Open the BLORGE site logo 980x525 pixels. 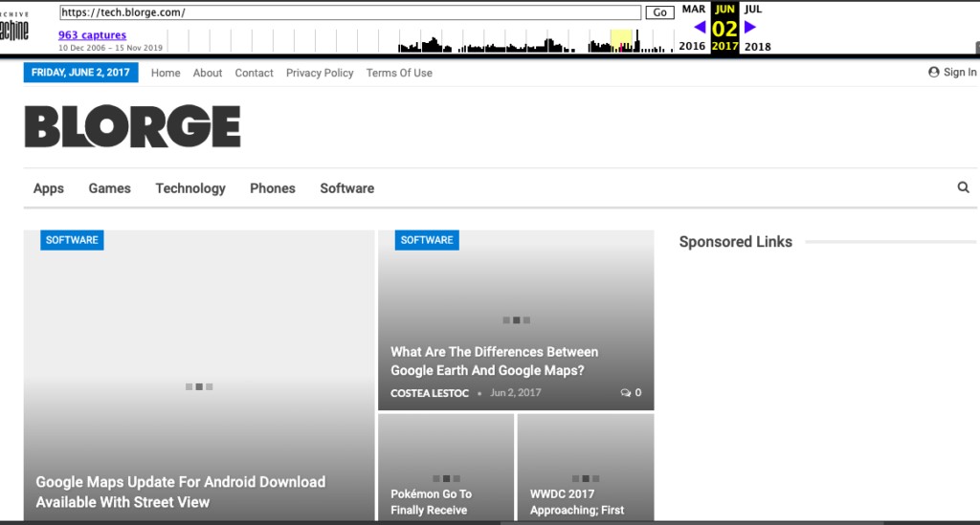point(132,126)
